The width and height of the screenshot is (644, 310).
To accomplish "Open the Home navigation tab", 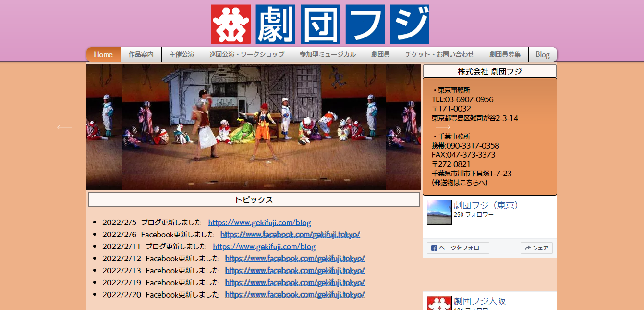I will (x=103, y=54).
